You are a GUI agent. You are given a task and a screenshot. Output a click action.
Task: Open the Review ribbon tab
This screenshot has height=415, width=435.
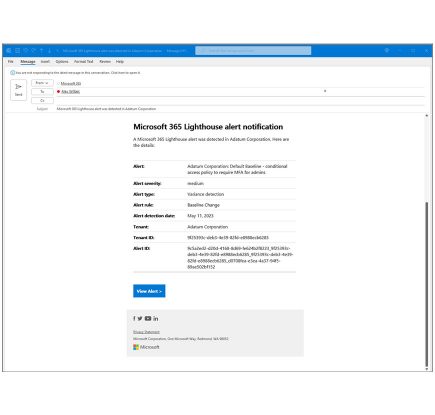click(x=105, y=62)
